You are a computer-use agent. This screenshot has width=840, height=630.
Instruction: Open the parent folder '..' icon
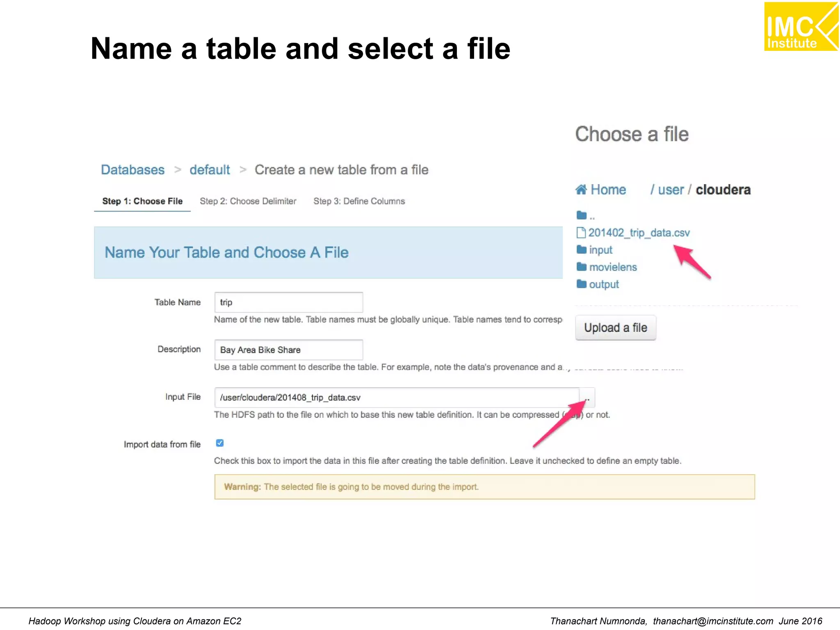581,215
